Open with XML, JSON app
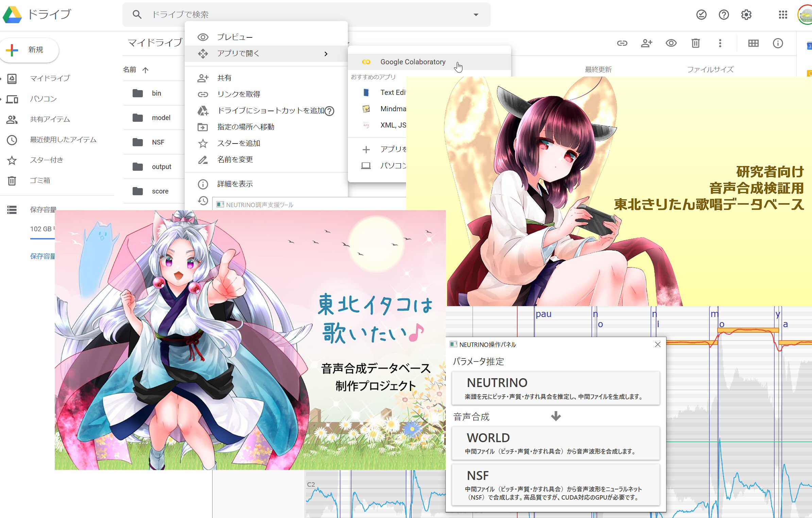812x518 pixels. pos(377,125)
